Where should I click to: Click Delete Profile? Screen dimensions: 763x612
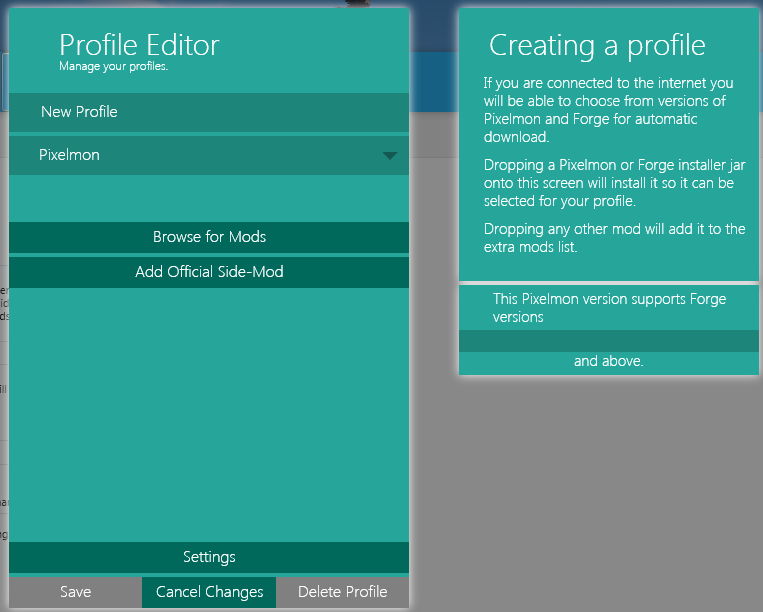(x=343, y=592)
